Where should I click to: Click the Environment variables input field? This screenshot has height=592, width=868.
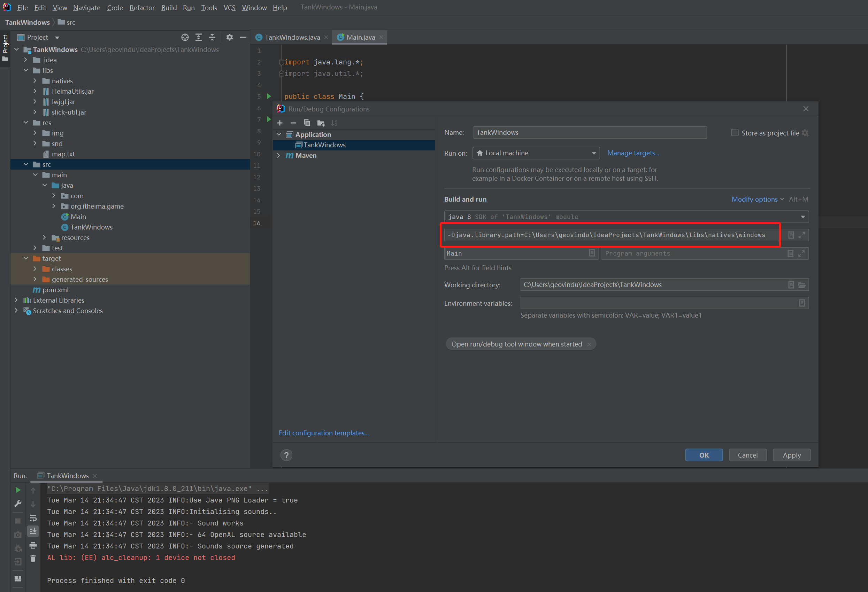point(657,303)
